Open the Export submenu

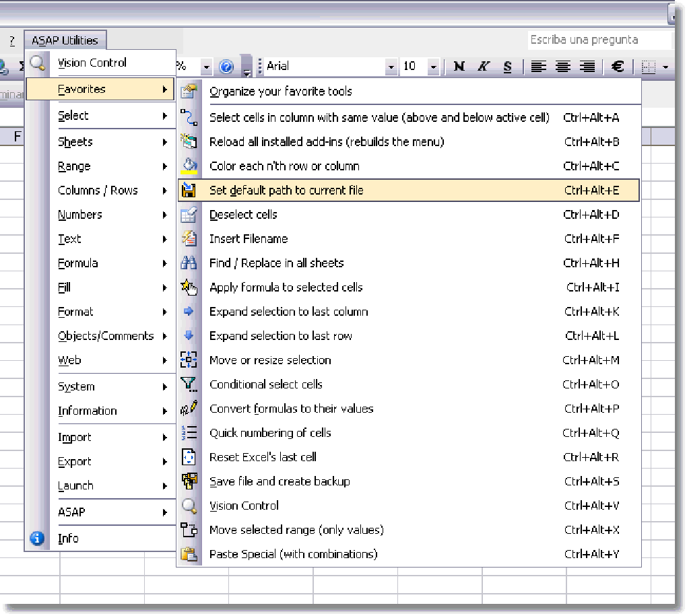[x=101, y=461]
